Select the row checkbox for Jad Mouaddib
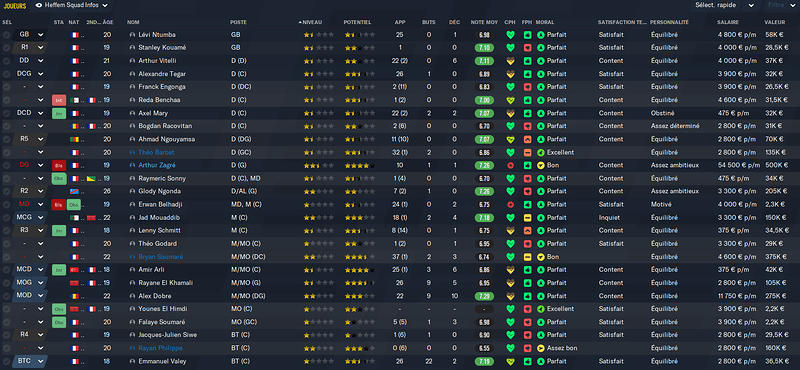800x370 pixels. coord(6,217)
